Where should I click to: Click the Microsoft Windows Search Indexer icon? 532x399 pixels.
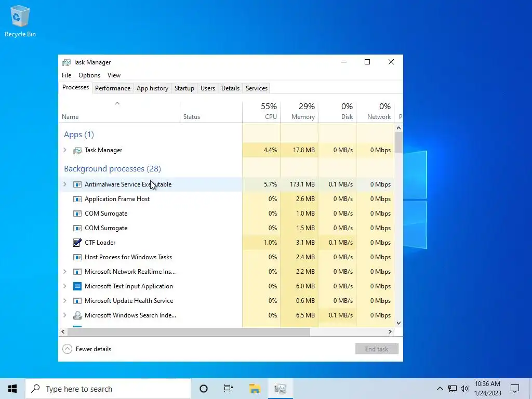(x=77, y=315)
